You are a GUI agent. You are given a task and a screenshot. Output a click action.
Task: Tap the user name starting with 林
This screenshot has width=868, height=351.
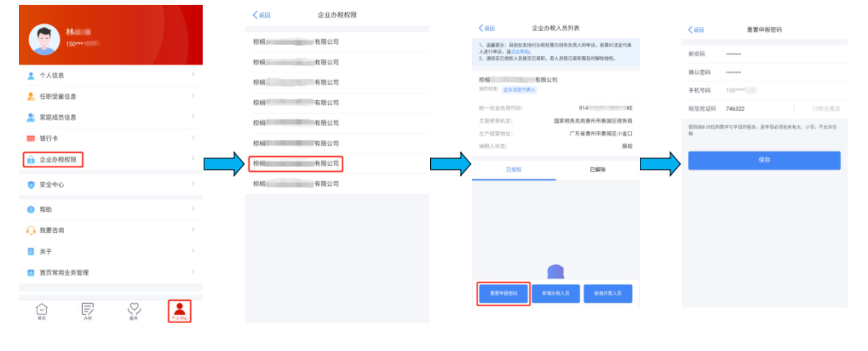coord(78,32)
